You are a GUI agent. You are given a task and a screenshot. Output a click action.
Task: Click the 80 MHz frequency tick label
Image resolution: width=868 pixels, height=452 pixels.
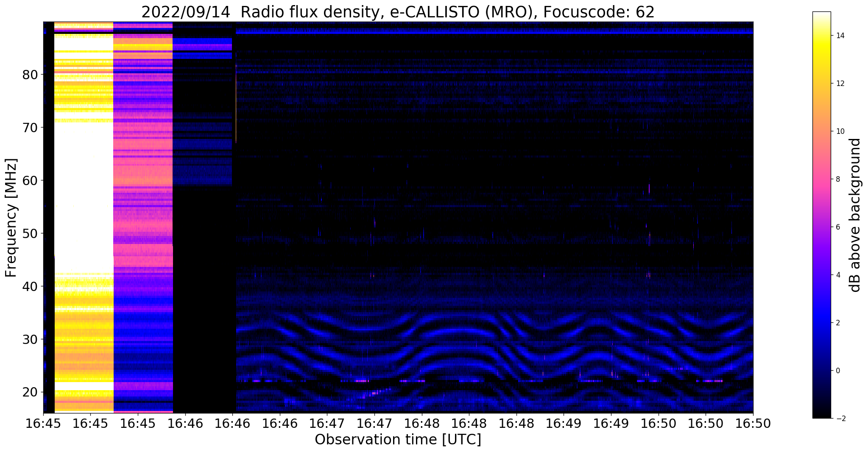pos(30,75)
